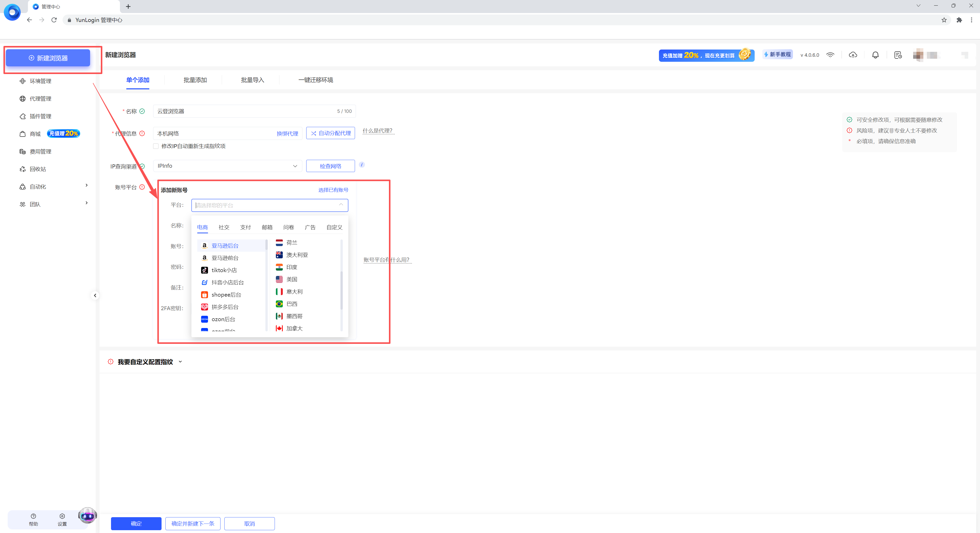Click the 换绑代理 link

[x=287, y=134]
